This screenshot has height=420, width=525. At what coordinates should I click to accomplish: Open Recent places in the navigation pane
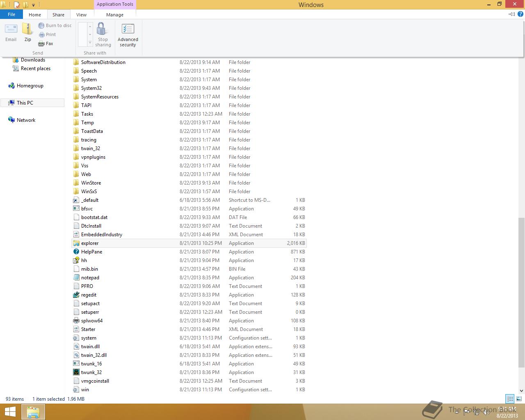point(36,68)
